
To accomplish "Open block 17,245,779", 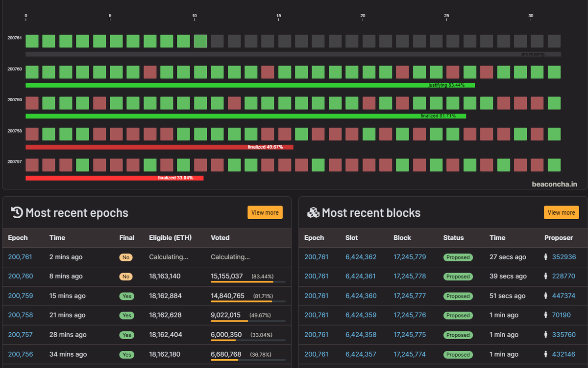I will [410, 257].
